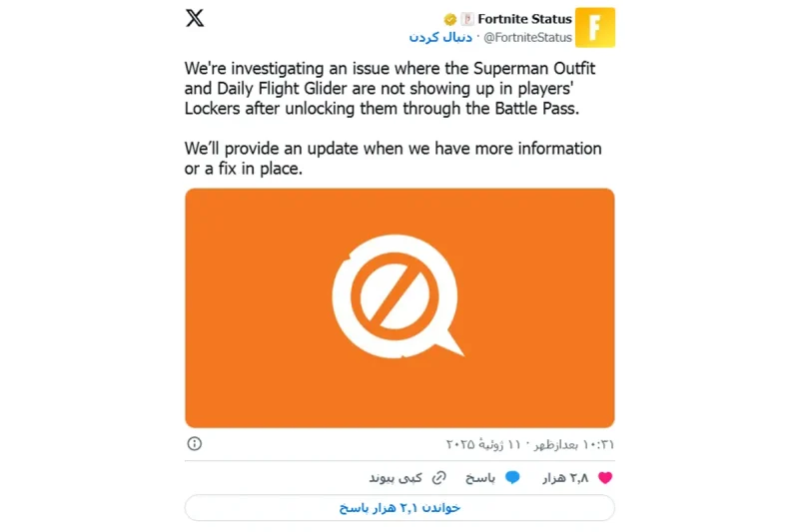The image size is (799, 532).
Task: Choose کپی پیوند to copy link
Action: point(396,477)
